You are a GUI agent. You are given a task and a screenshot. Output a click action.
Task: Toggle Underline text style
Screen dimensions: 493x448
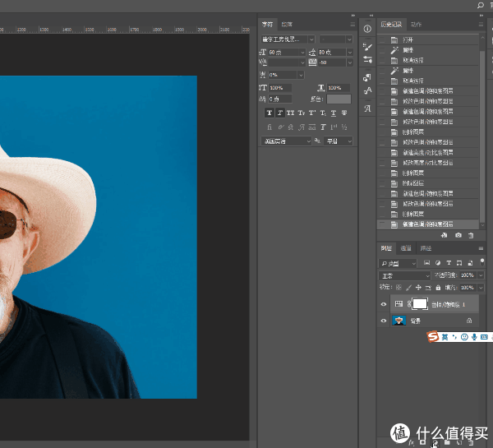coord(334,113)
